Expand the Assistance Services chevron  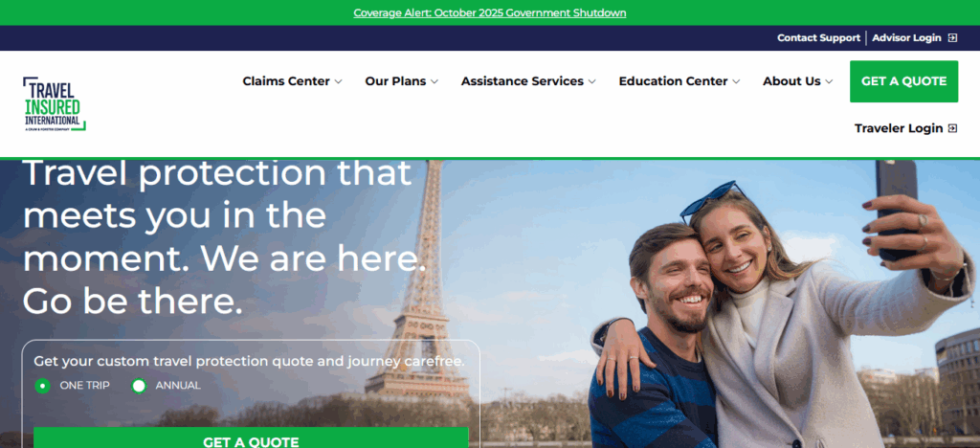pos(591,82)
